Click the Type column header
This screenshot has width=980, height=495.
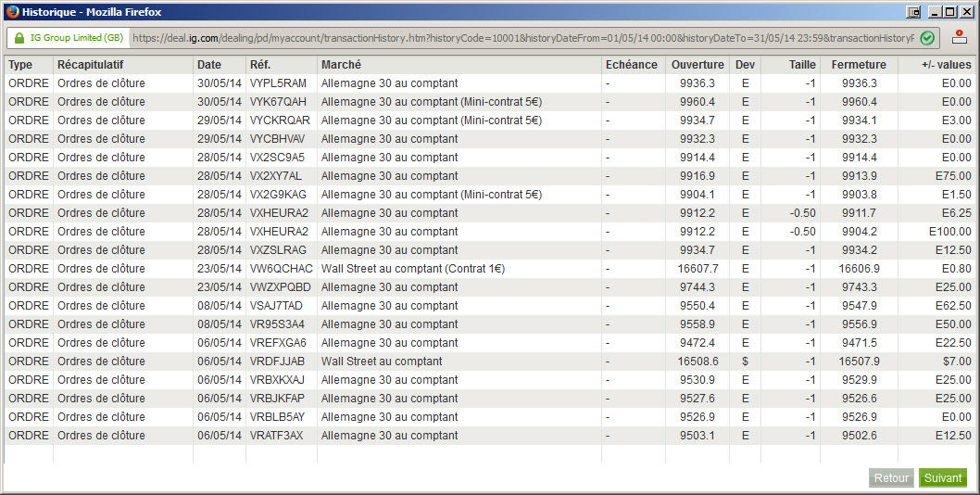pos(20,65)
